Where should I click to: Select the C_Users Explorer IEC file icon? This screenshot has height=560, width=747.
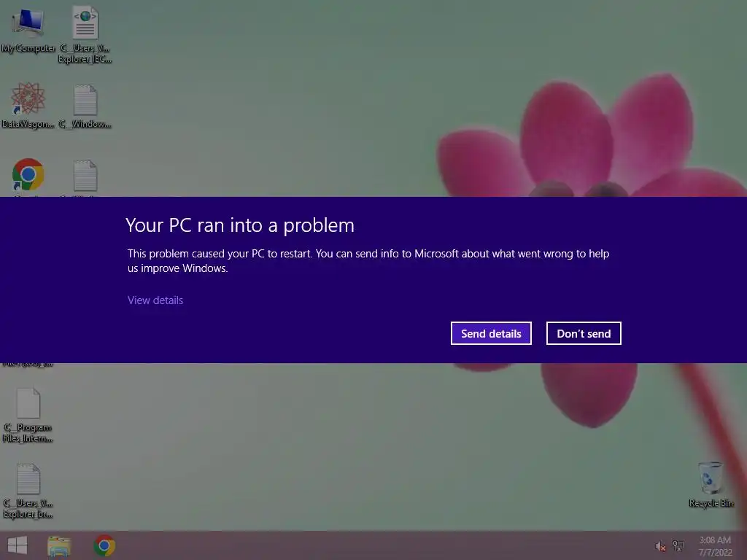click(x=85, y=34)
